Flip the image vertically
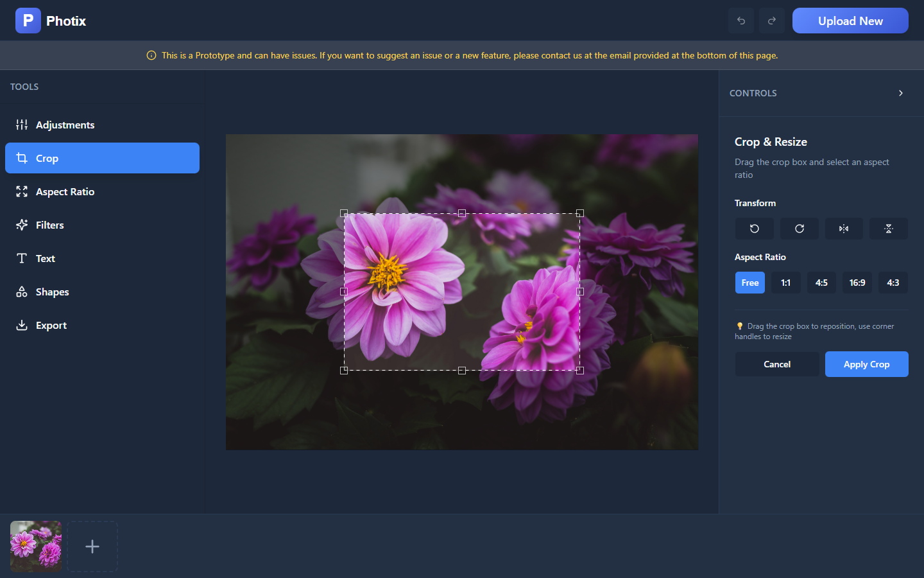 point(889,229)
